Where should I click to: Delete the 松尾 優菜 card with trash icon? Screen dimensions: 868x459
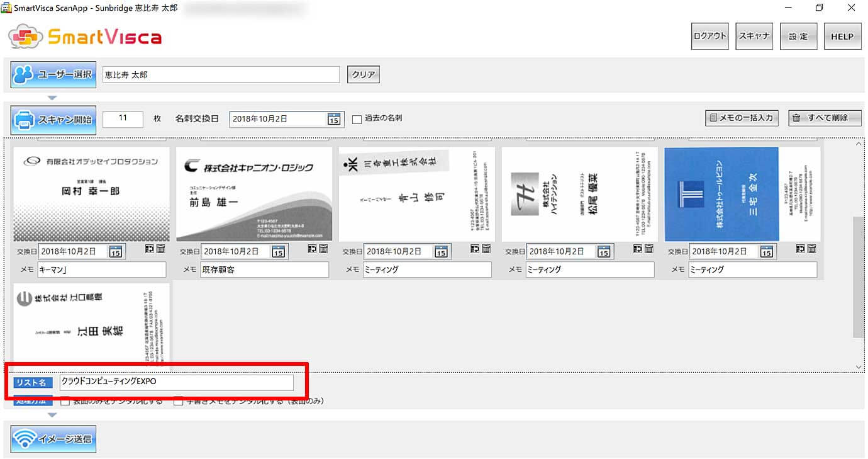[649, 249]
